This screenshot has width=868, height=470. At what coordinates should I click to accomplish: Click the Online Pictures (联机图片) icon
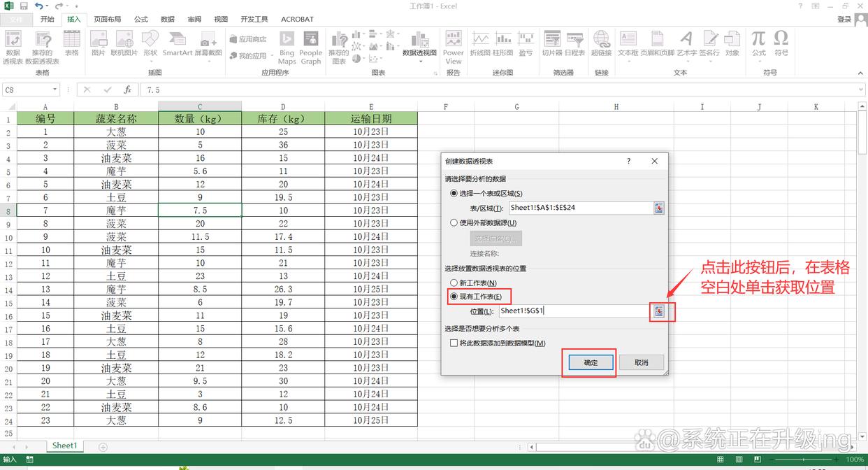click(124, 43)
